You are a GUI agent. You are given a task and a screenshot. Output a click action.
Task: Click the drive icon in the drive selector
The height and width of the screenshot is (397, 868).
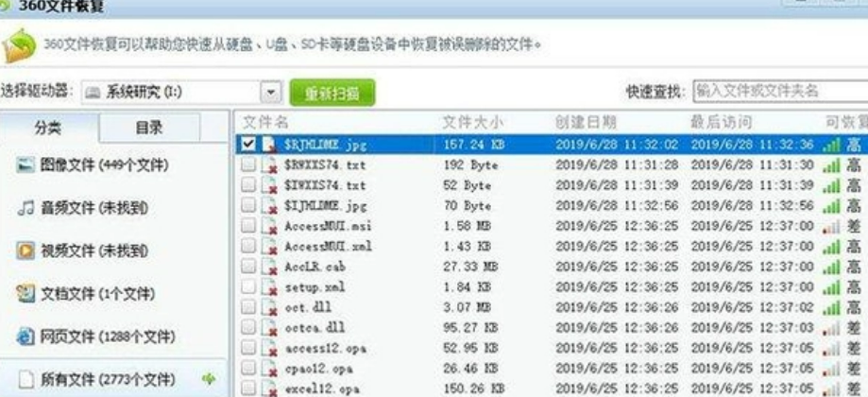[93, 93]
